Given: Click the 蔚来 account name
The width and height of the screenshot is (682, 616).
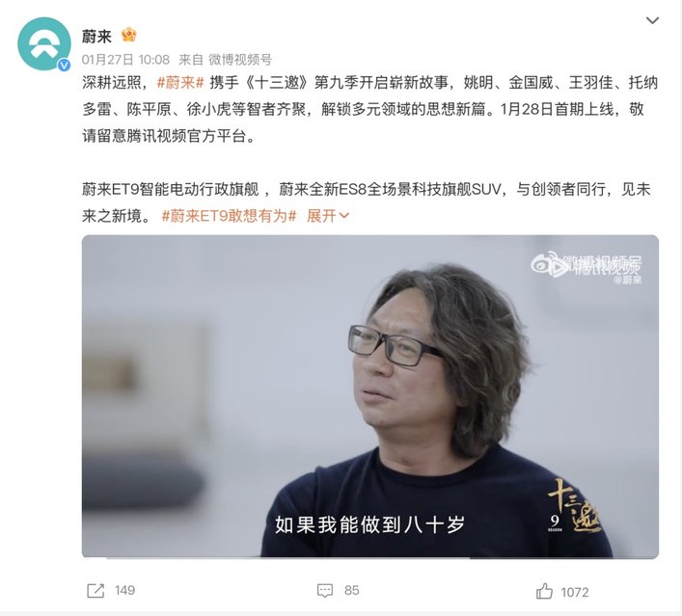Looking at the screenshot, I should [x=96, y=36].
